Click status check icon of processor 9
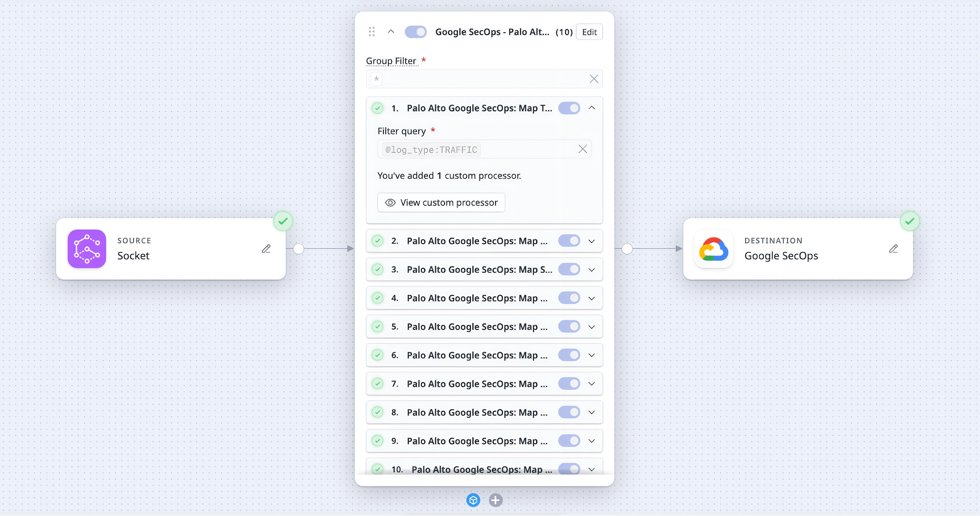 coord(377,441)
